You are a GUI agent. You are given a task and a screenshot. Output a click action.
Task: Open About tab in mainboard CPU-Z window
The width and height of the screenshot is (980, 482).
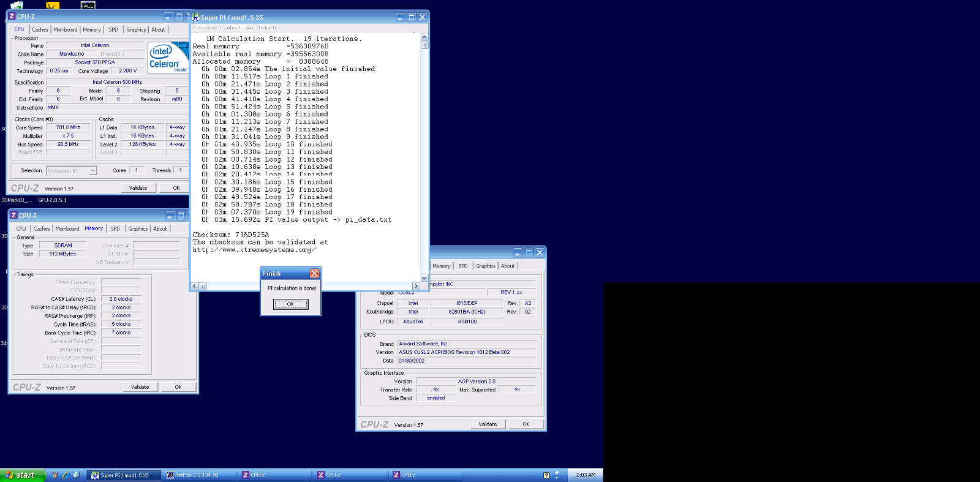508,266
